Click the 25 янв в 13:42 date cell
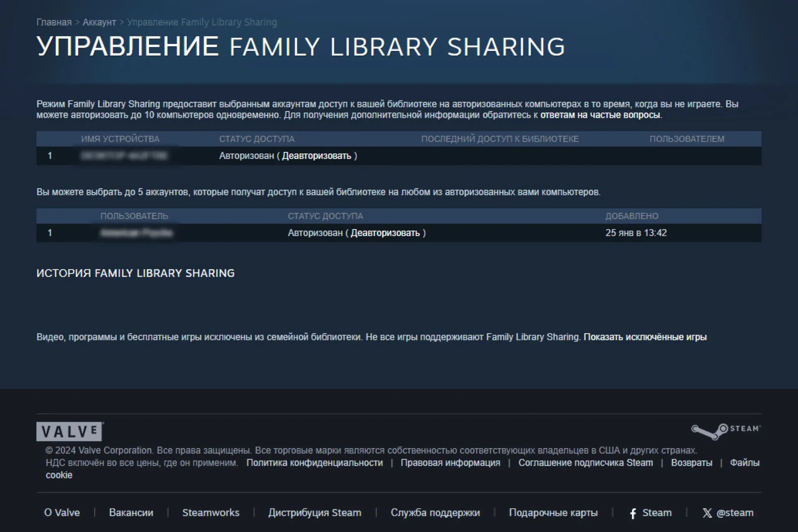The height and width of the screenshot is (532, 798). coord(636,233)
